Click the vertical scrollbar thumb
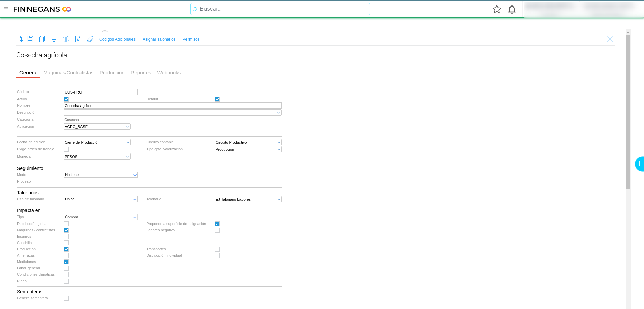Screen dimensions: 644x309 tap(628, 111)
